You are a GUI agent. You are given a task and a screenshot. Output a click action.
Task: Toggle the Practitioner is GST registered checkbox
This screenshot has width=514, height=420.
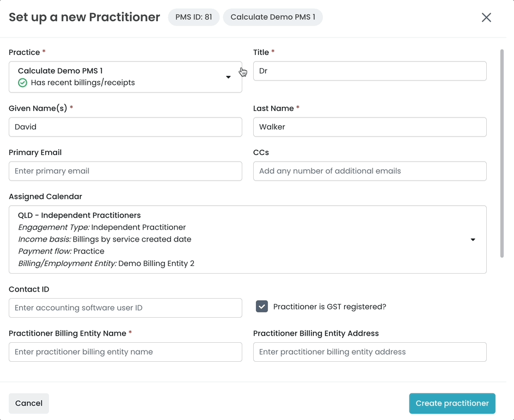(261, 306)
